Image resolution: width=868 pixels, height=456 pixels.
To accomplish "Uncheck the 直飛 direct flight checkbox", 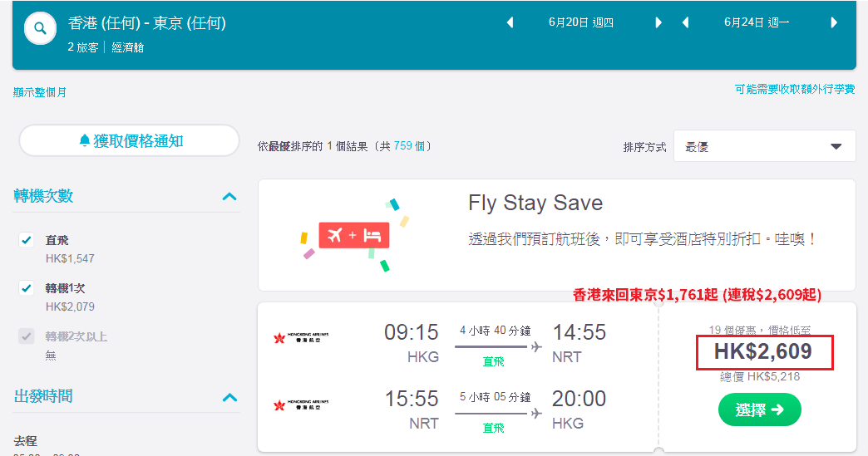I will 26,240.
